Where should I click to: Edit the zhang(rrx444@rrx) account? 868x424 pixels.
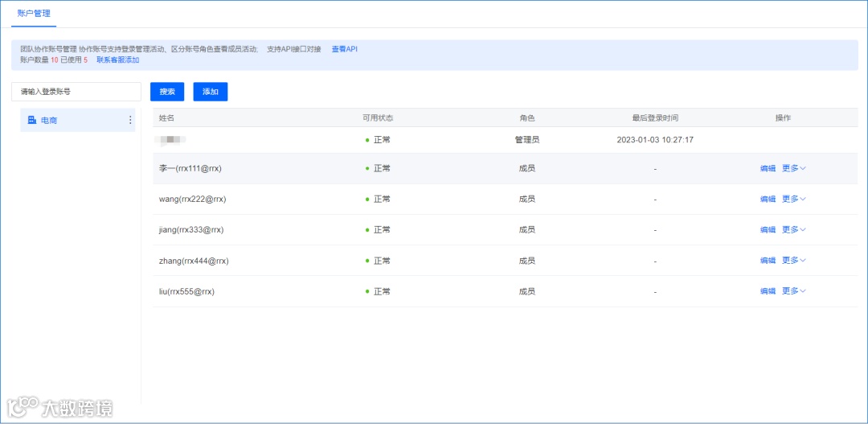768,261
